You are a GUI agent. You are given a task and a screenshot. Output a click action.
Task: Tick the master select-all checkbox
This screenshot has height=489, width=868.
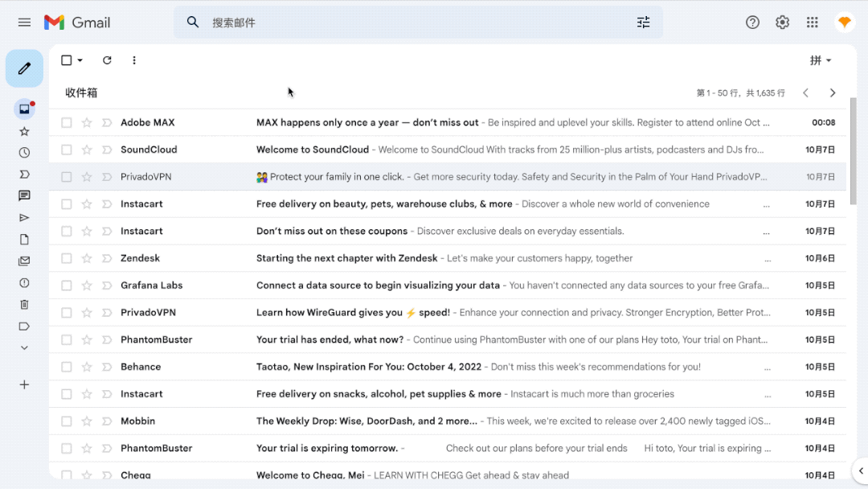pos(67,60)
